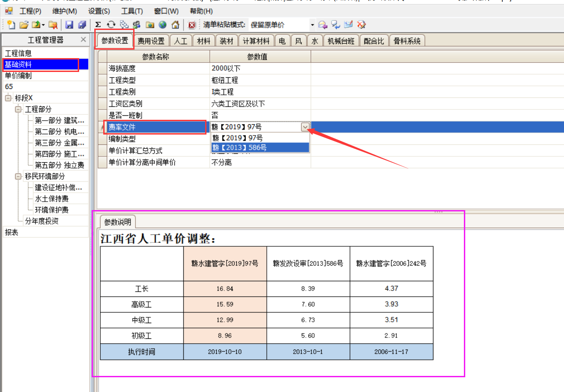564x392 pixels.
Task: Open the 工具(T) menu
Action: click(132, 11)
